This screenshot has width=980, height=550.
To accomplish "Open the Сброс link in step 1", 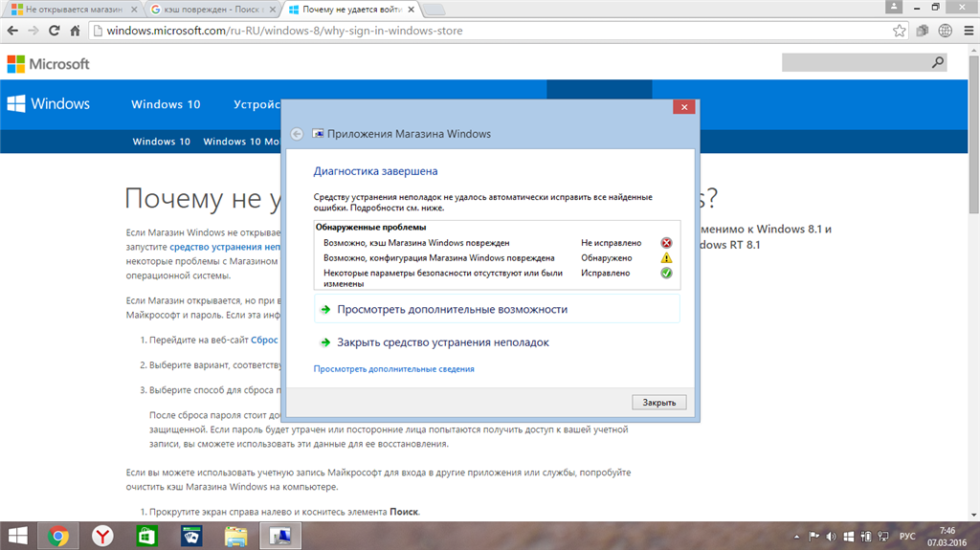I will (264, 340).
